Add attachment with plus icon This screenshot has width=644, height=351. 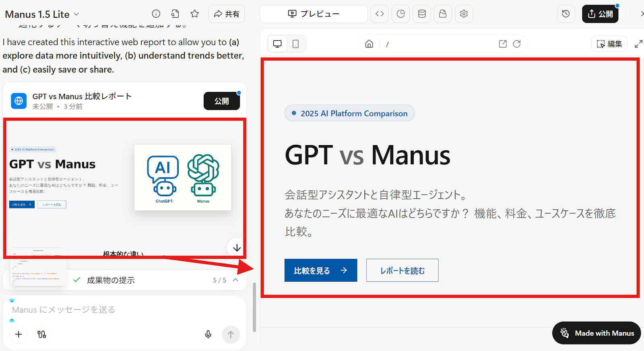19,334
